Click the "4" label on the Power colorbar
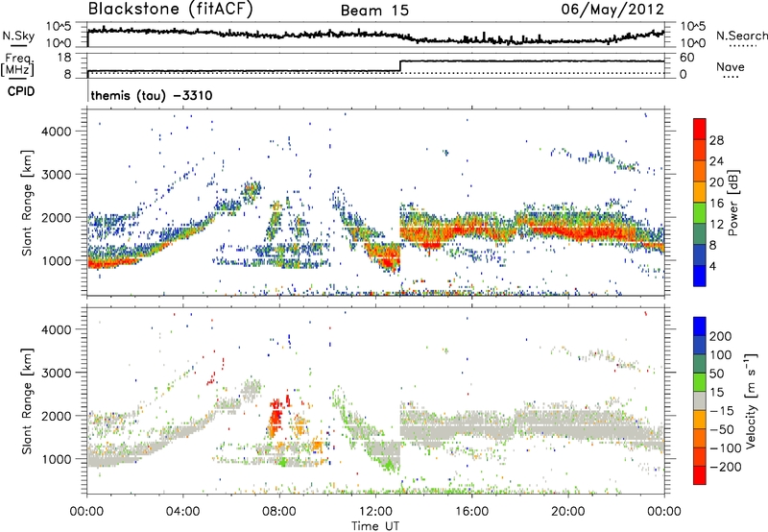 point(713,266)
